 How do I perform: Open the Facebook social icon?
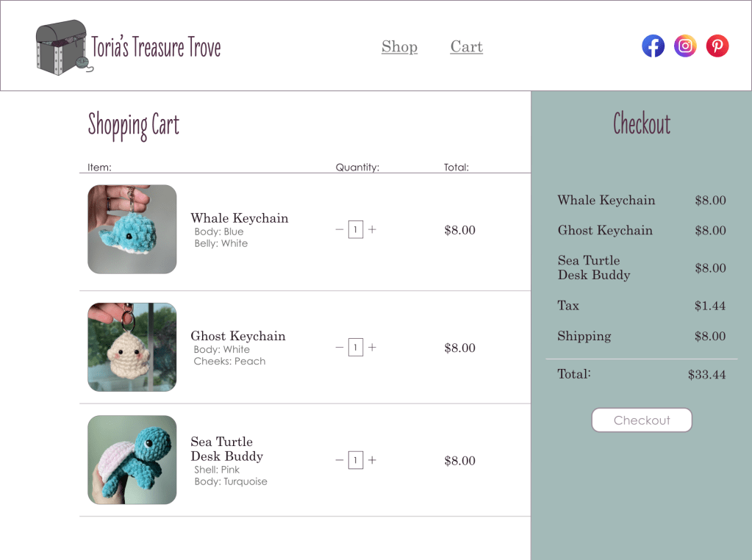click(x=653, y=46)
